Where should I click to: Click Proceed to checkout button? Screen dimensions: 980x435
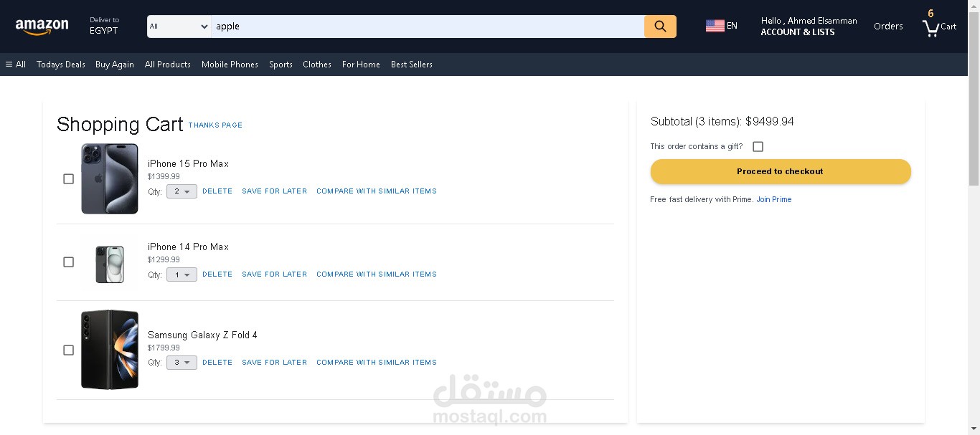tap(781, 171)
